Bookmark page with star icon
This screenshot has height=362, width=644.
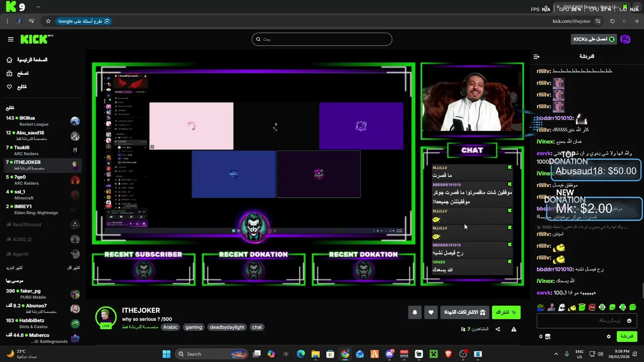[x=48, y=21]
